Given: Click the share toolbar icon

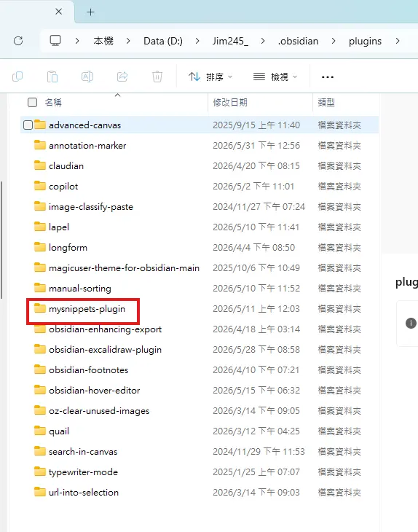Looking at the screenshot, I should click(122, 77).
